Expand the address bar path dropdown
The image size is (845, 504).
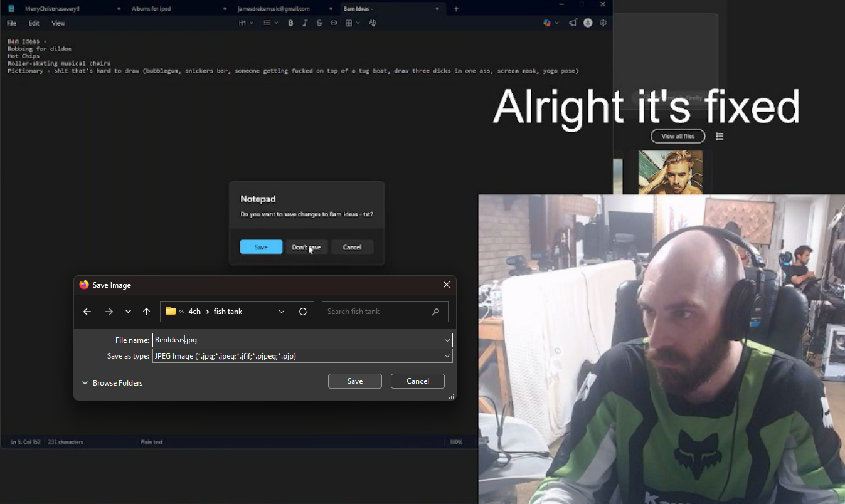coord(282,312)
